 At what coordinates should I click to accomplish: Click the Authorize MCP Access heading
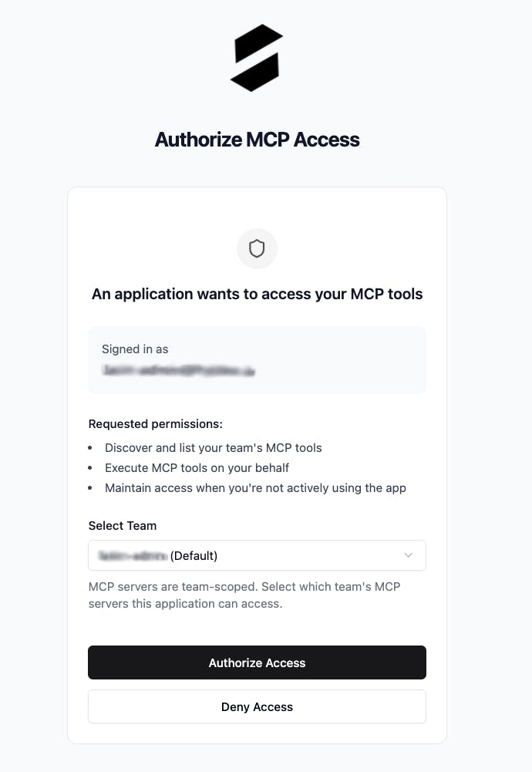(x=257, y=140)
